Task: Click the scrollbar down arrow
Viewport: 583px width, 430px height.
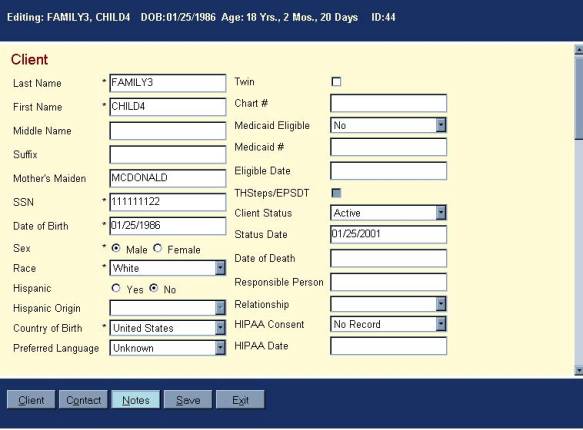Action: point(579,370)
